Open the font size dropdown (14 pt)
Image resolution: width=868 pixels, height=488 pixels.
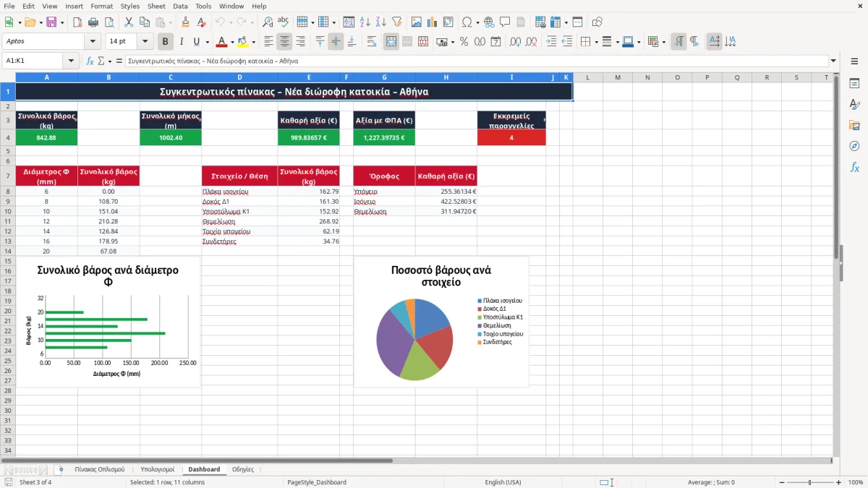[x=145, y=42]
